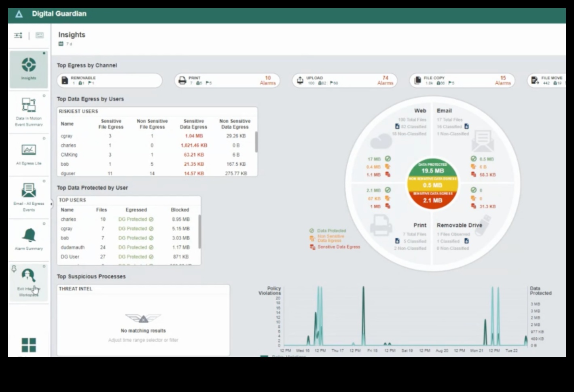Click the File Copy channel icon

point(417,80)
